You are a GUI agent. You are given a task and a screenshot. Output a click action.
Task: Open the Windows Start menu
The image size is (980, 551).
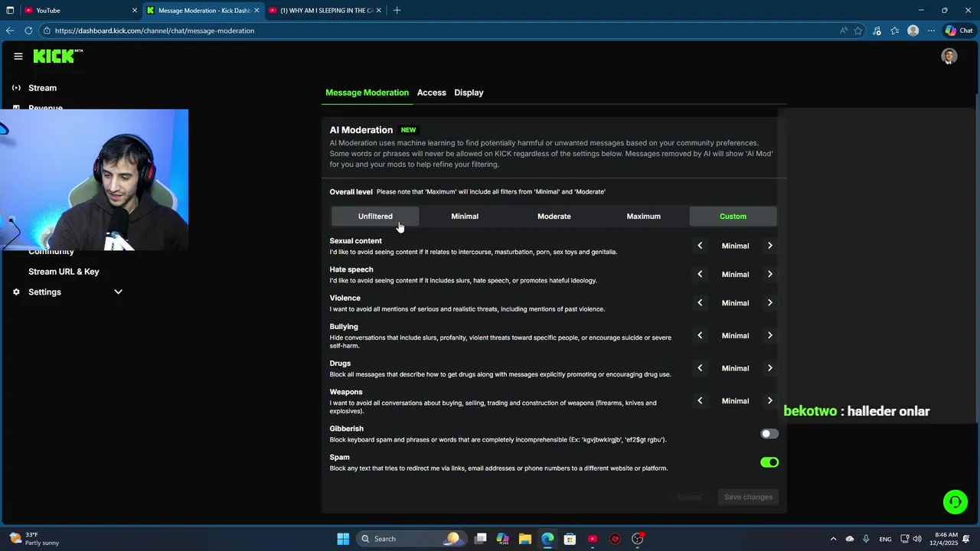point(343,539)
